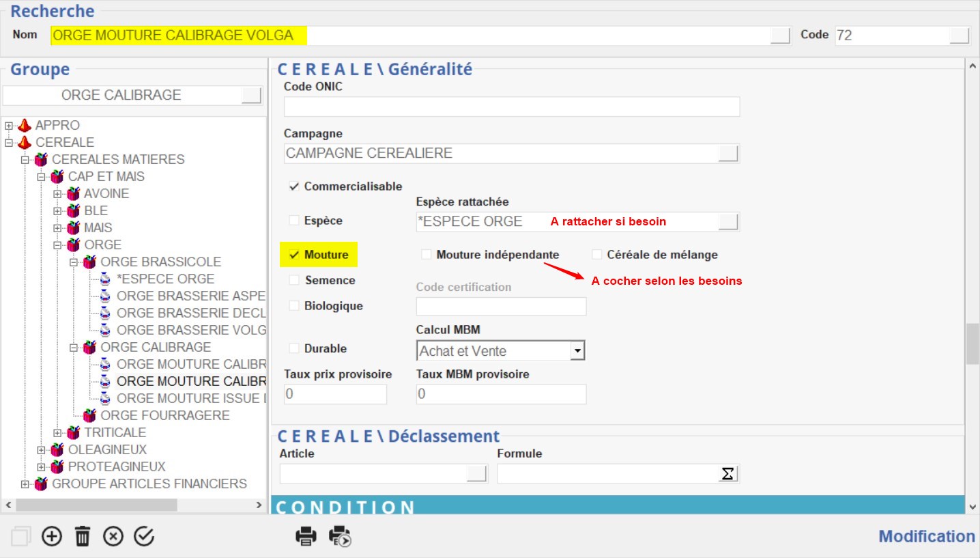Click the Code ONIC input field
This screenshot has width=980, height=558.
[x=511, y=107]
